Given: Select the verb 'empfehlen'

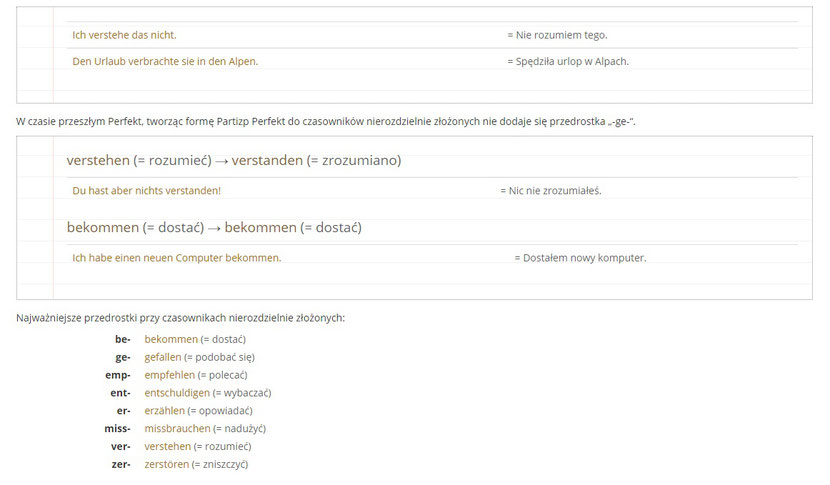Looking at the screenshot, I should click(x=169, y=375).
